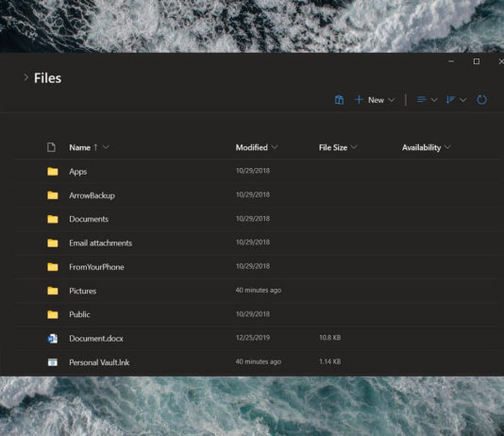
Task: Click the file type column icon
Action: pos(51,147)
